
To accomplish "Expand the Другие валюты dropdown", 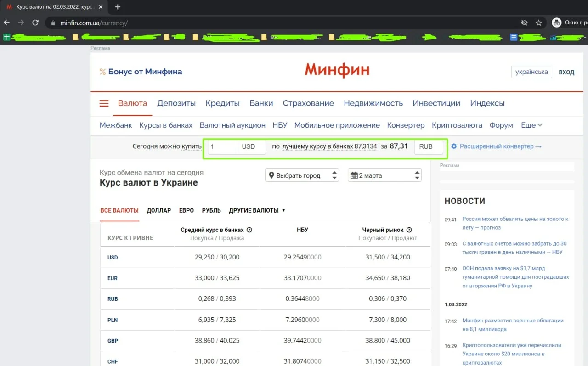I will tap(257, 210).
